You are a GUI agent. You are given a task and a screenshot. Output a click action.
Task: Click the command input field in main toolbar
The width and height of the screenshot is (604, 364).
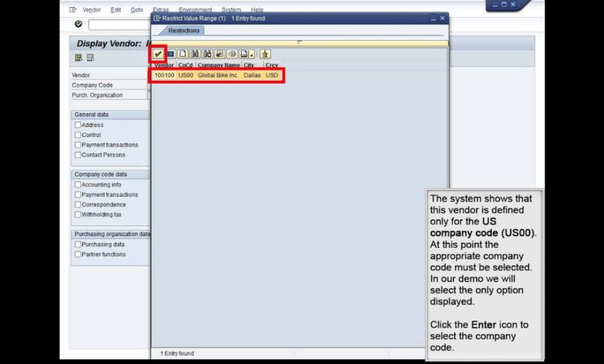[x=119, y=25]
